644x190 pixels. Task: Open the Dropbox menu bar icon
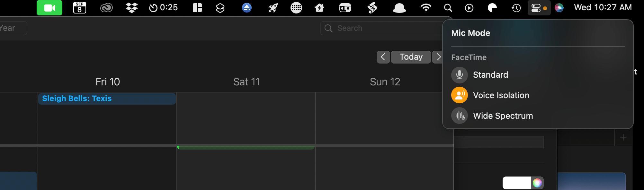tap(132, 8)
